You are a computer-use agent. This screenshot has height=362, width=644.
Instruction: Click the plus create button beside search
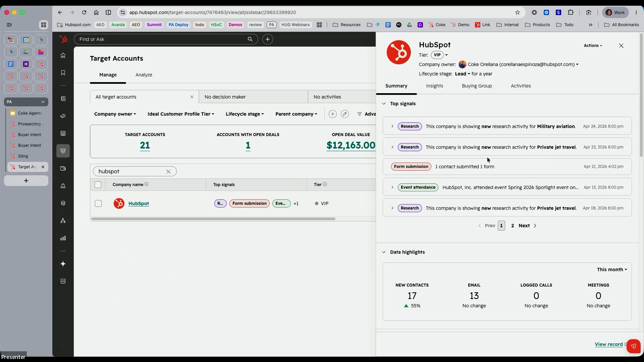pyautogui.click(x=267, y=39)
